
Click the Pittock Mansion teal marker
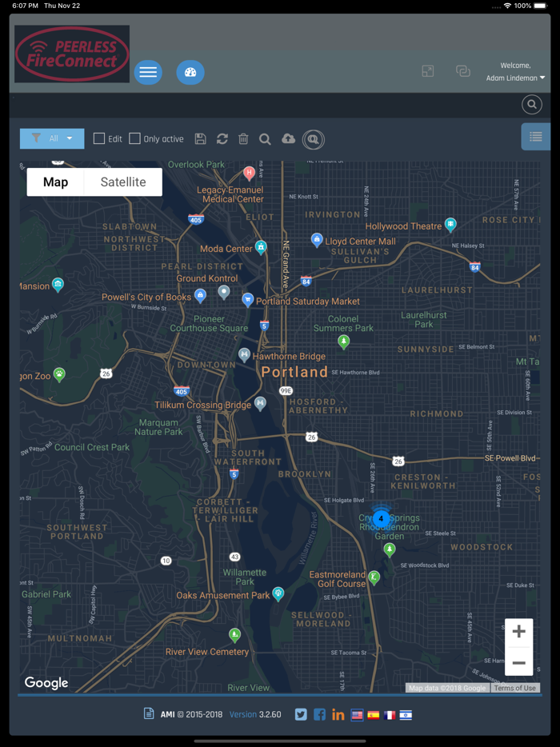pyautogui.click(x=58, y=285)
